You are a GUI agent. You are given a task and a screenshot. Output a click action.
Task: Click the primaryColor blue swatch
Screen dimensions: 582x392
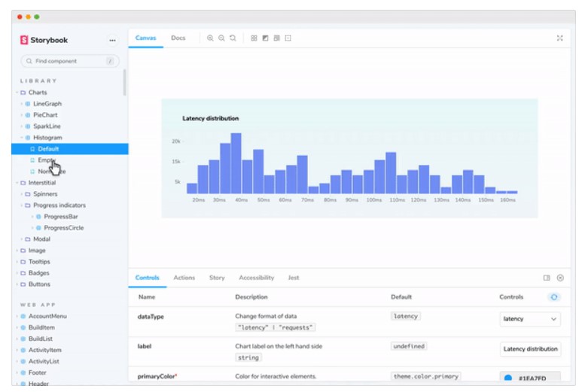[x=507, y=378]
